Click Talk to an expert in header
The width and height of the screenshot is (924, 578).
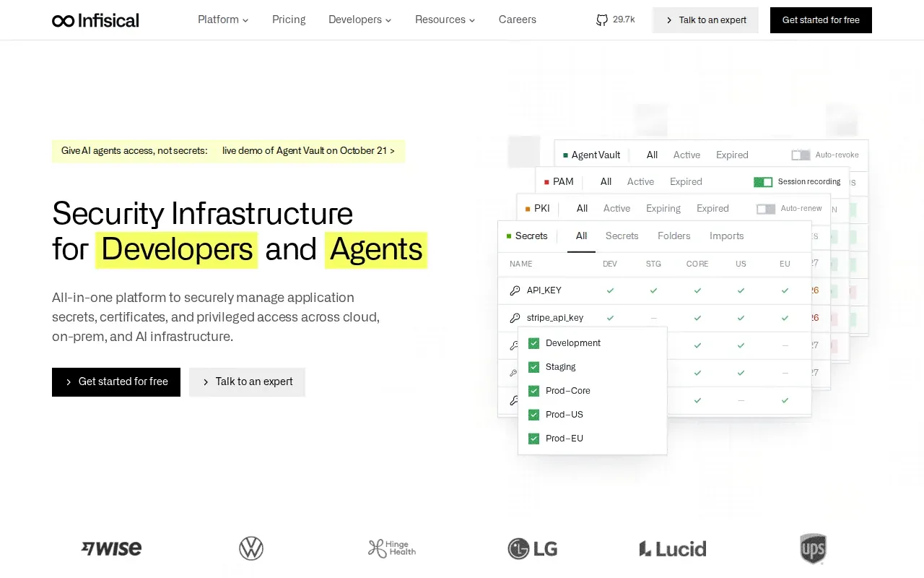[705, 20]
